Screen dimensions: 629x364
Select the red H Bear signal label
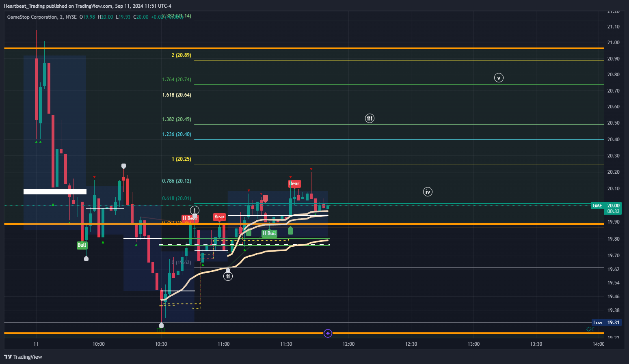(x=190, y=218)
